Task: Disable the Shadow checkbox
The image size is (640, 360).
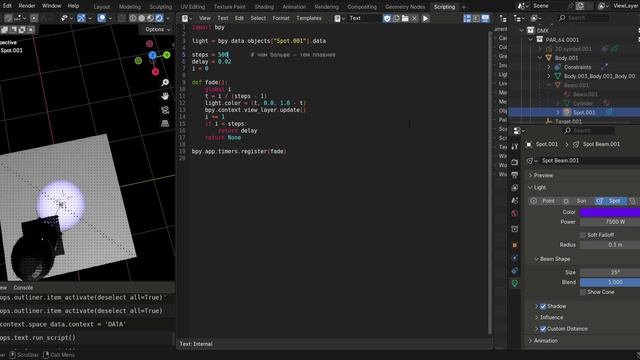Action: point(543,306)
